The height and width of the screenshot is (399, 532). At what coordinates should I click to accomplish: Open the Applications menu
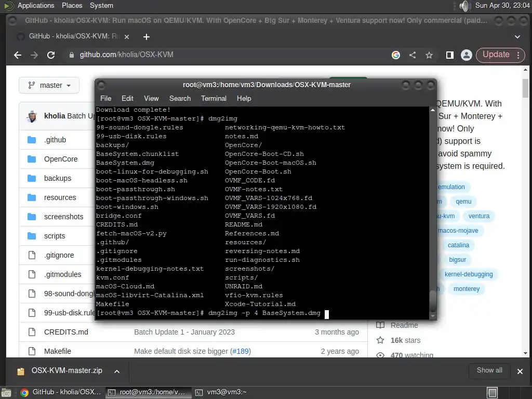click(36, 5)
